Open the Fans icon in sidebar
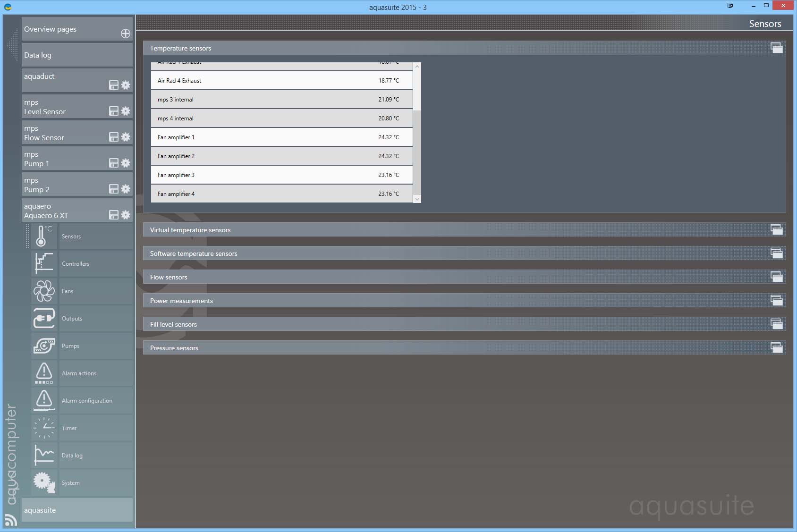This screenshot has height=532, width=797. [x=44, y=291]
